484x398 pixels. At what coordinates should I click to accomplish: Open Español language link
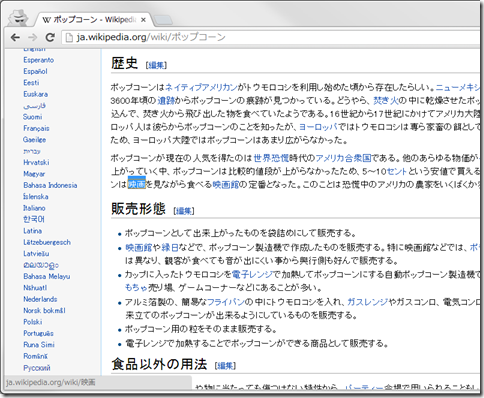(35, 71)
